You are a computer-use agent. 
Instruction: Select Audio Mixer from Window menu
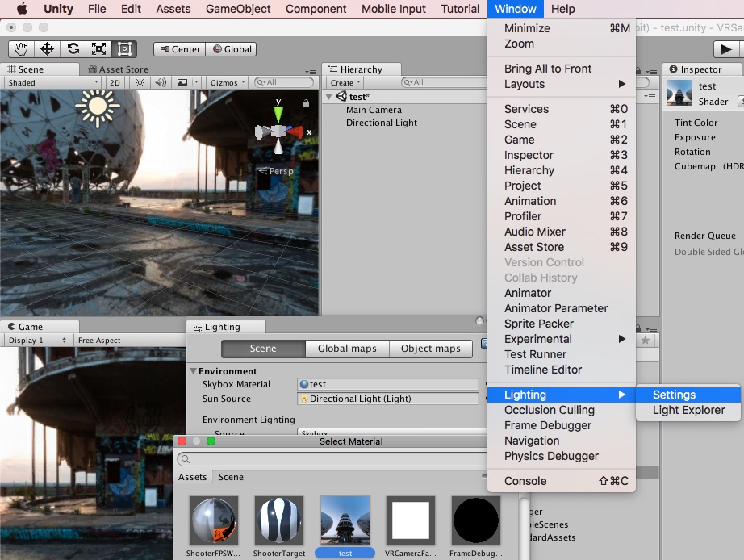[x=562, y=232]
